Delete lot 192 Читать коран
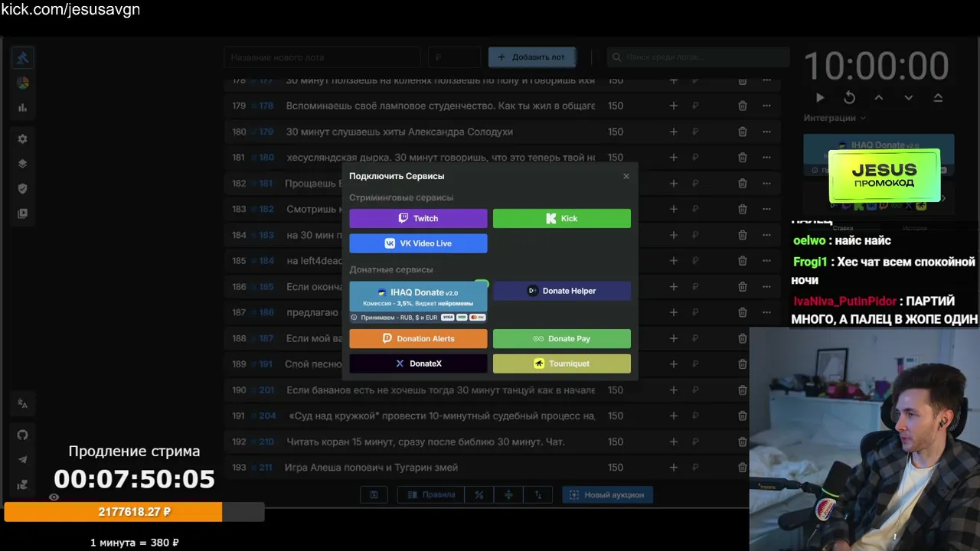The height and width of the screenshot is (551, 980). click(742, 442)
